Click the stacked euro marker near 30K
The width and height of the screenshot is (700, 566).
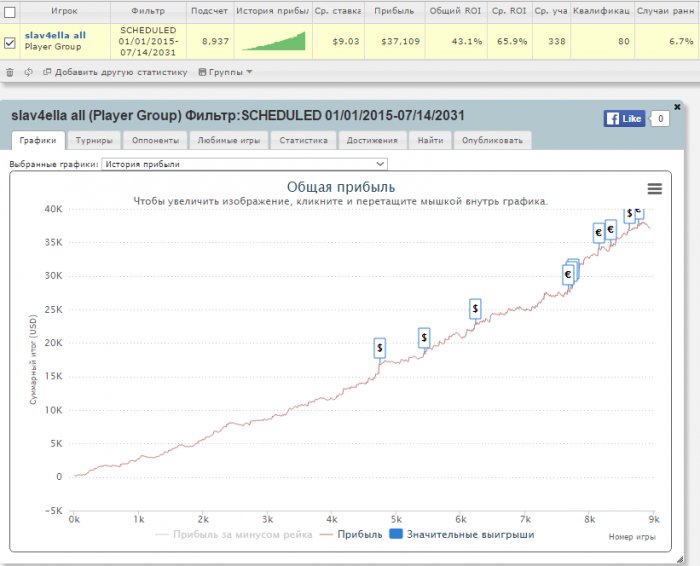click(x=568, y=275)
